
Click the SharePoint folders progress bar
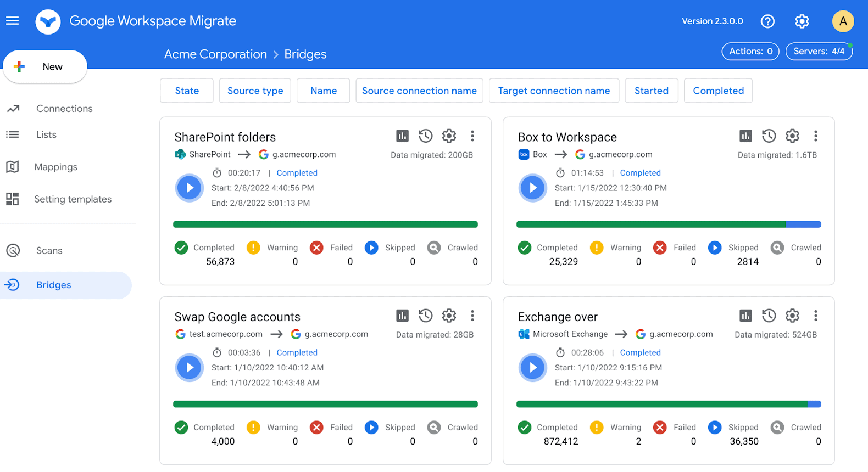point(325,224)
